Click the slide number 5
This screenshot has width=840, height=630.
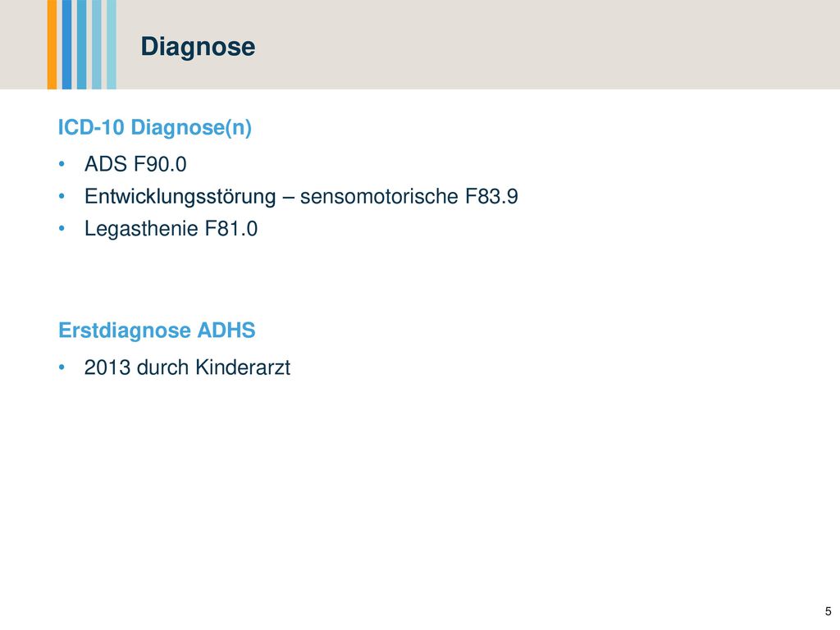click(x=829, y=611)
